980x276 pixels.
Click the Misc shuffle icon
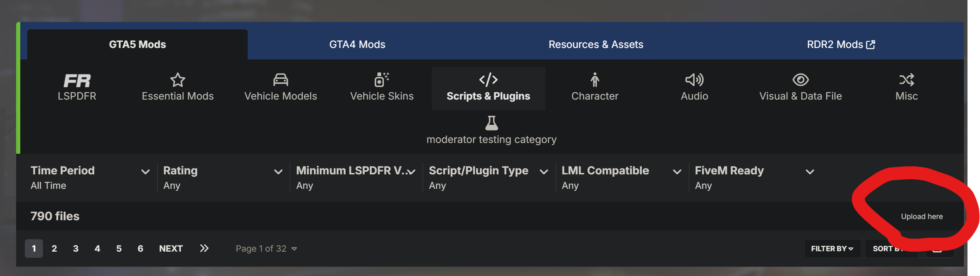906,79
